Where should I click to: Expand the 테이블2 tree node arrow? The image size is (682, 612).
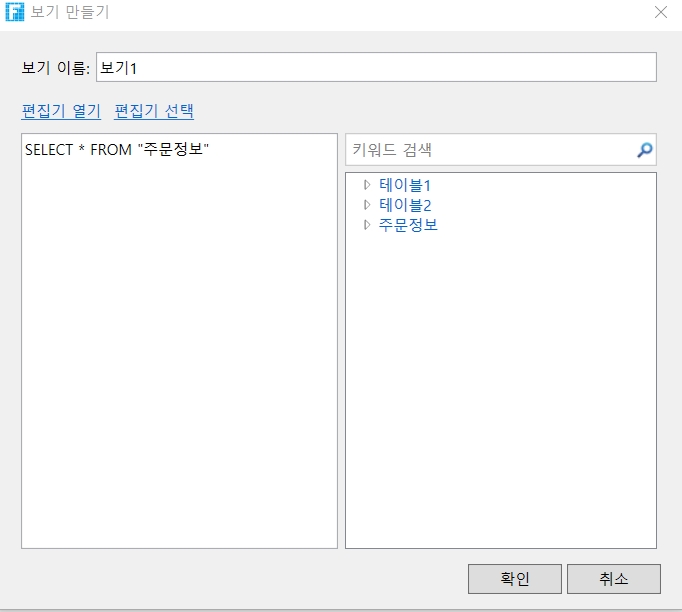click(x=367, y=205)
